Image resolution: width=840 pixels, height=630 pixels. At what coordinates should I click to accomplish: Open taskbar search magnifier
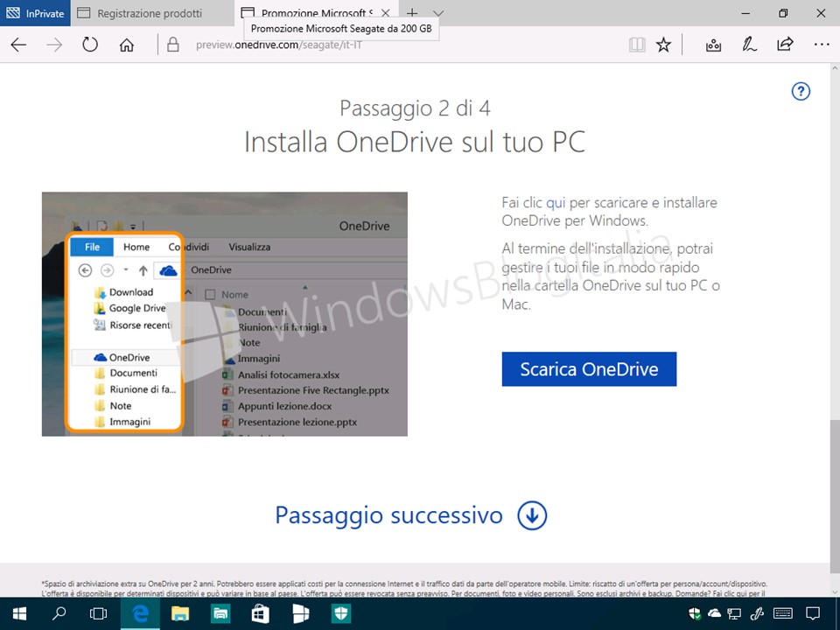pos(59,614)
